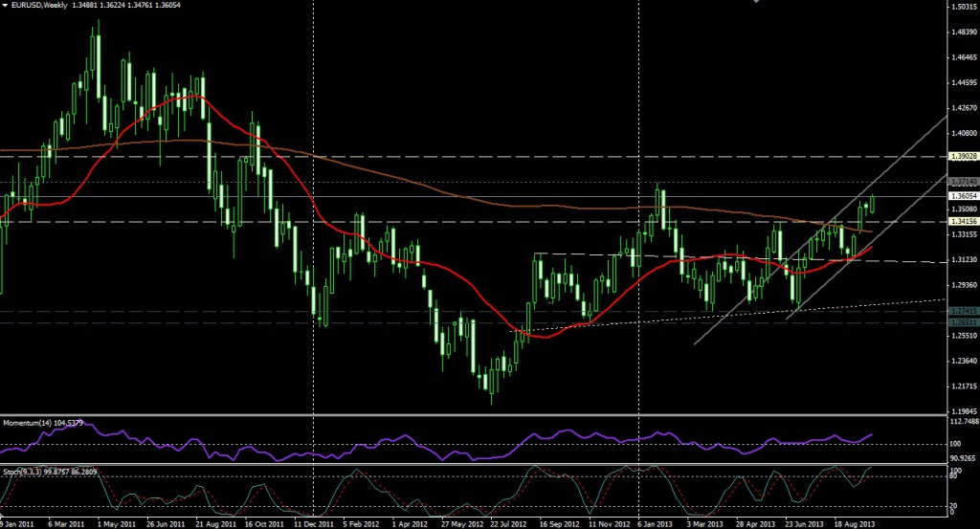Click the Stoch(9,3,3) indicator label
Screen dimensions: 980x529
23,471
